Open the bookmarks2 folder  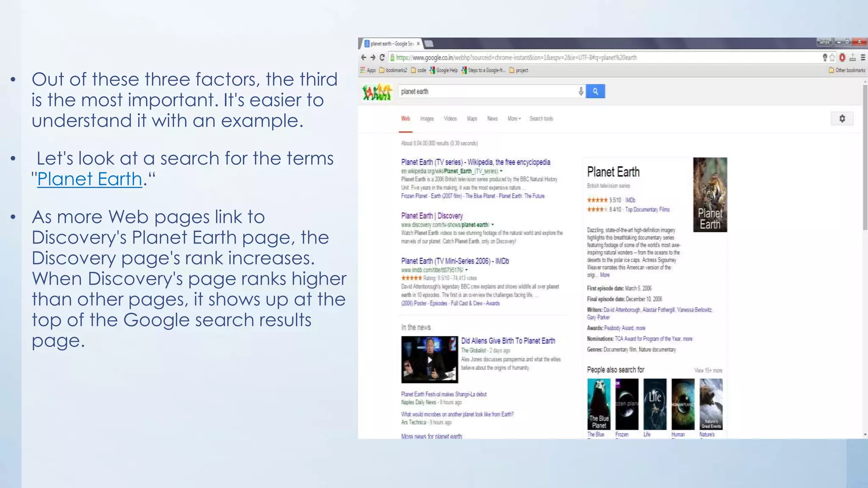pyautogui.click(x=393, y=70)
